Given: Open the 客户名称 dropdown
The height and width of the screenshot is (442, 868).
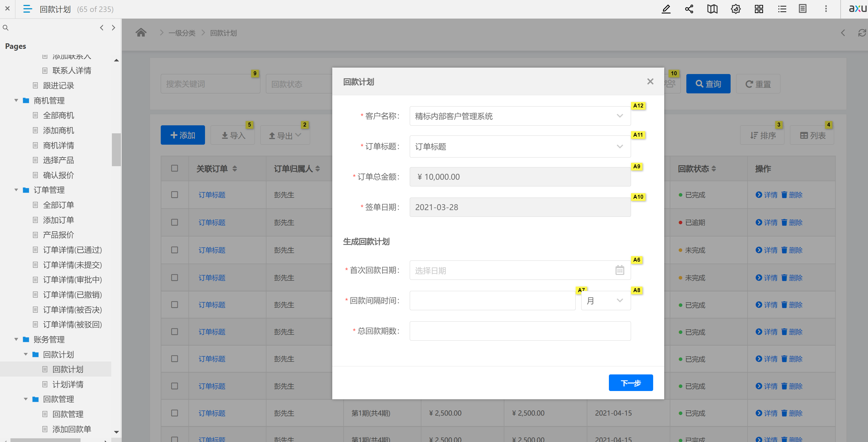Looking at the screenshot, I should pos(520,116).
